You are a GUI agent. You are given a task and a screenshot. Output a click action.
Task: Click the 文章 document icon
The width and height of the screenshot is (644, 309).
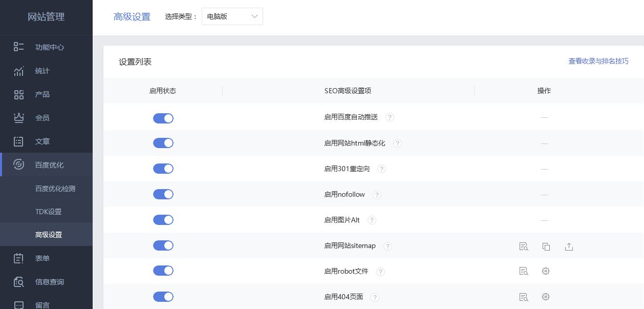(x=19, y=141)
